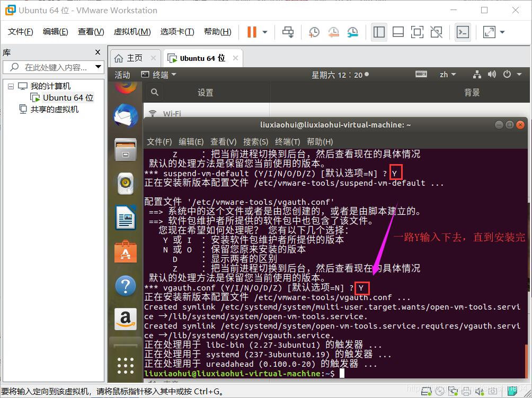Open terminal 文件(F) menu
Viewport: 532px width, 398px height.
click(159, 142)
